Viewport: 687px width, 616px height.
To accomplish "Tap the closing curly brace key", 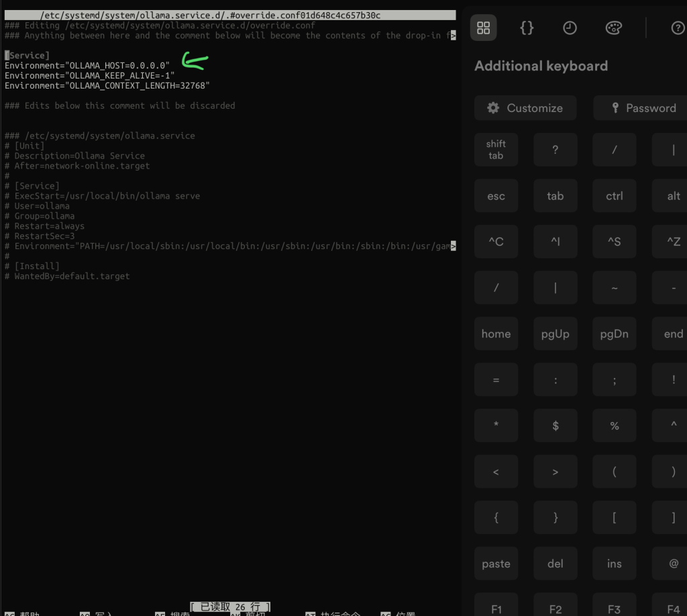I will pyautogui.click(x=555, y=517).
